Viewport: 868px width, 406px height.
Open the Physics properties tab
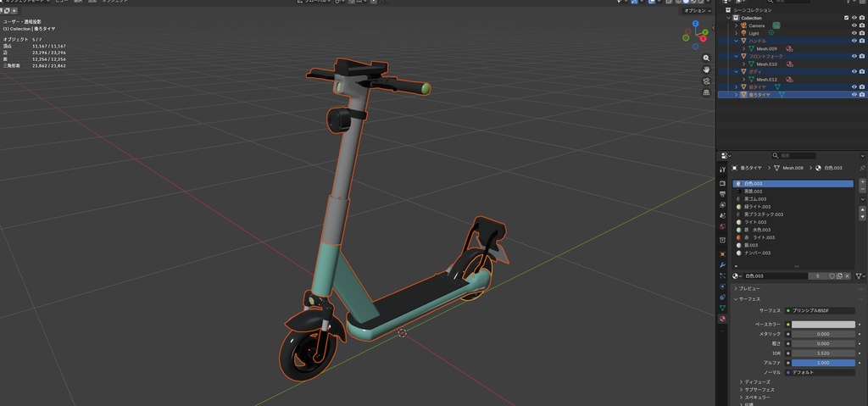pyautogui.click(x=722, y=286)
